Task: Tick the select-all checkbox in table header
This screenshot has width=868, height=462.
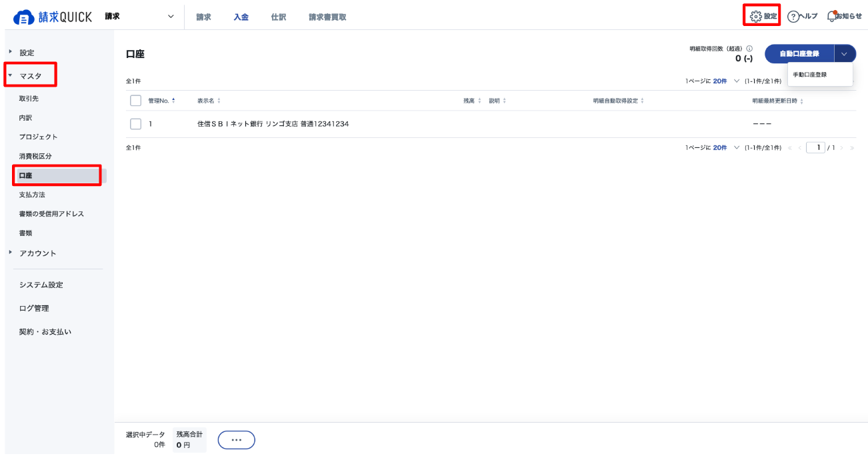Action: point(136,101)
